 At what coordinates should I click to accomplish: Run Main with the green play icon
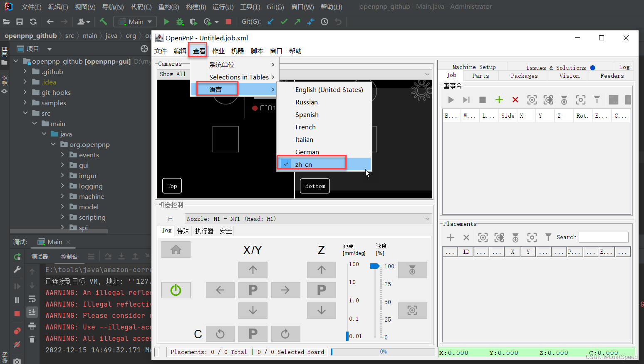coord(166,22)
